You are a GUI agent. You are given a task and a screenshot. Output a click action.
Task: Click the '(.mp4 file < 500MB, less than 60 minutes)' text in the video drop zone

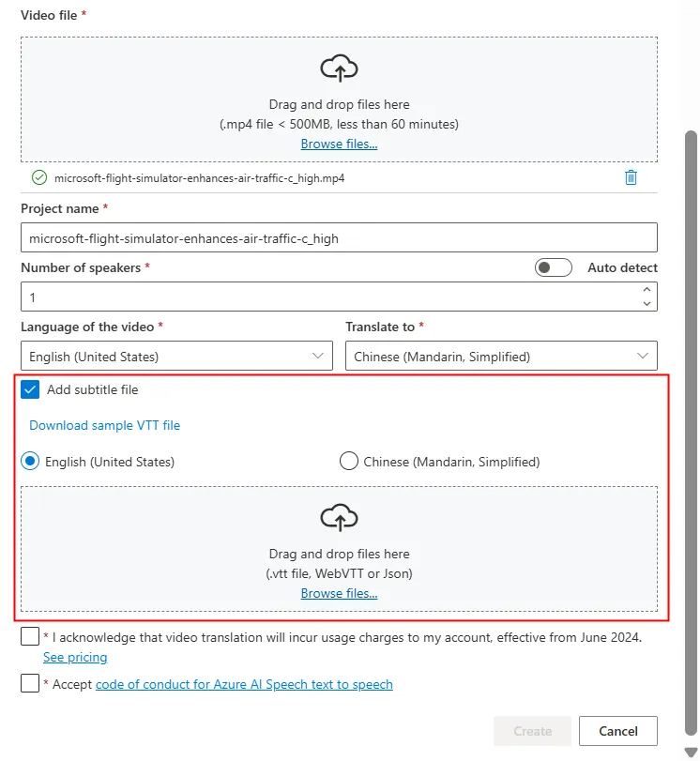[339, 124]
